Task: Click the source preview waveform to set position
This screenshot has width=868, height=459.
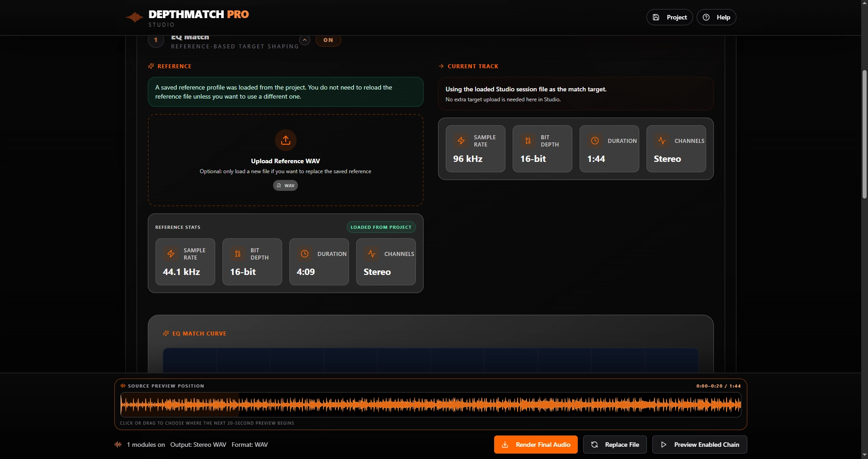Action: tap(431, 404)
